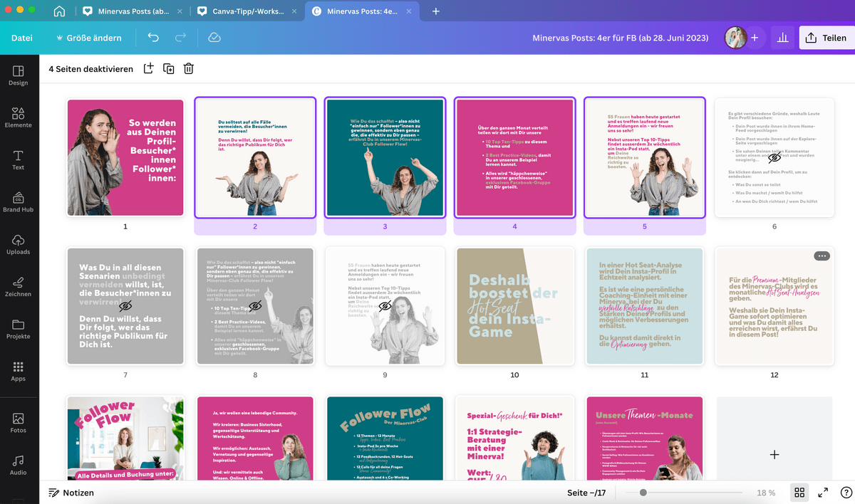This screenshot has width=855, height=504.
Task: Close the "Minervas Posts (ab..." tab
Action: [x=180, y=11]
